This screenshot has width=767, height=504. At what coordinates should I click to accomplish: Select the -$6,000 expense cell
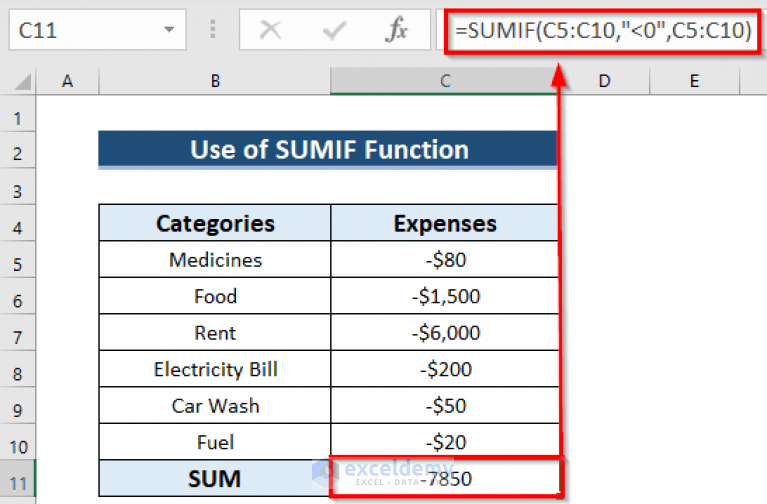click(x=444, y=333)
